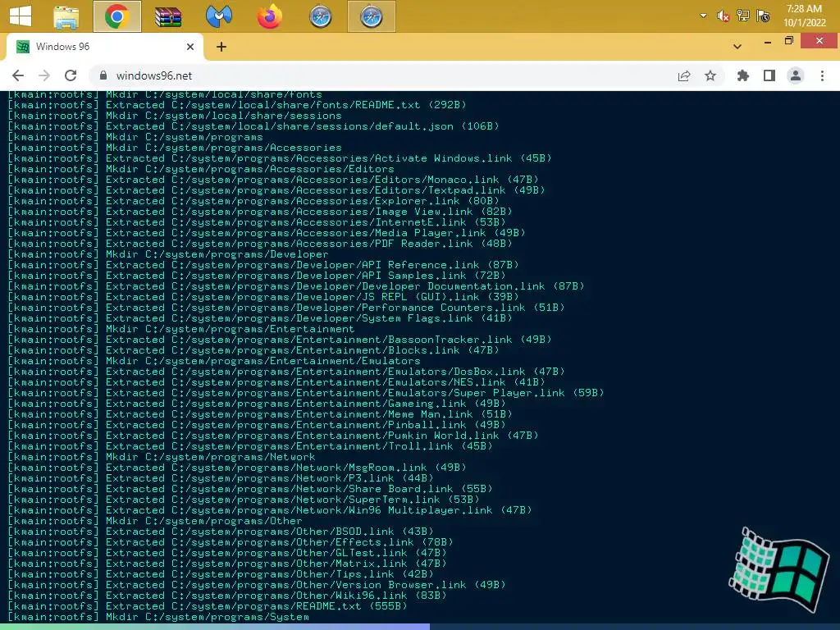The image size is (840, 630).
Task: Open WinRAR from the taskbar
Action: pyautogui.click(x=168, y=16)
